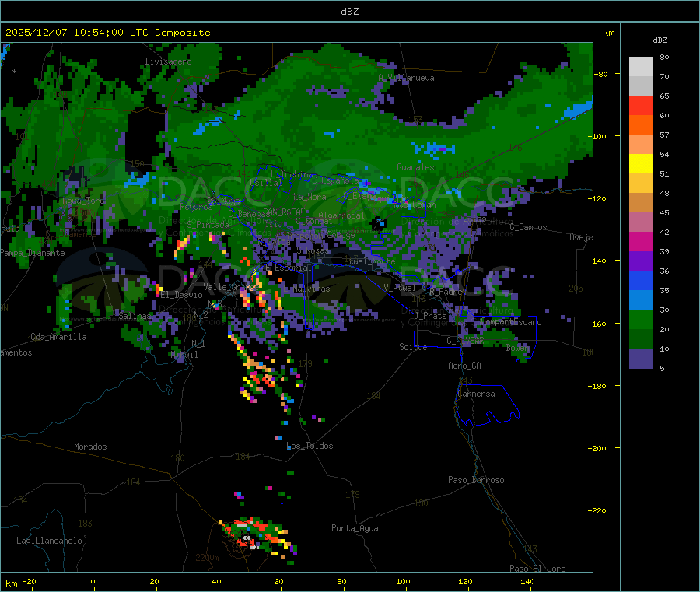
Task: Select the Los_Toldos location label
Action: click(x=310, y=446)
